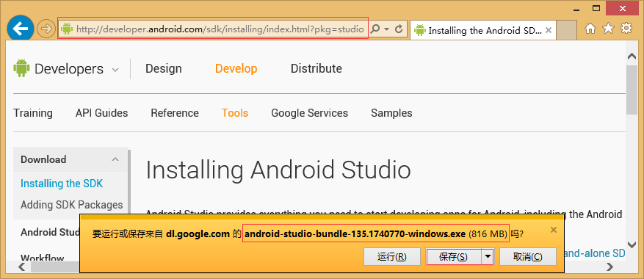Open the address bar autocomplete dropdown arrow

coord(386,29)
